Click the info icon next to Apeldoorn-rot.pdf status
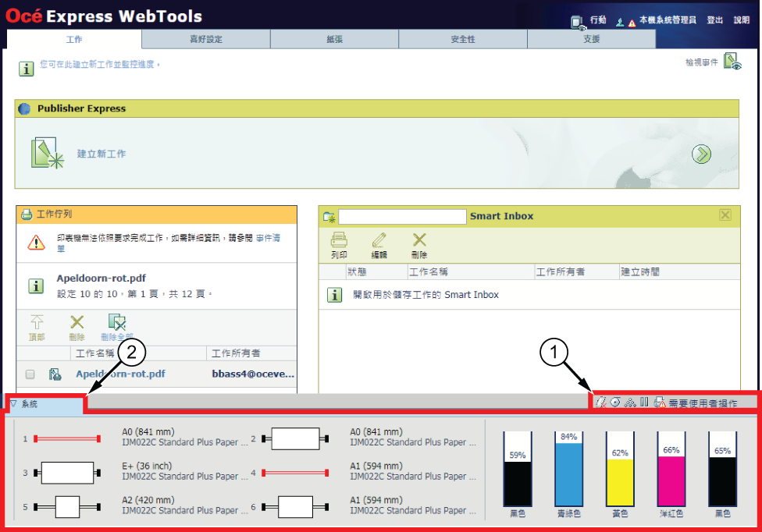This screenshot has width=762, height=532. (x=35, y=286)
